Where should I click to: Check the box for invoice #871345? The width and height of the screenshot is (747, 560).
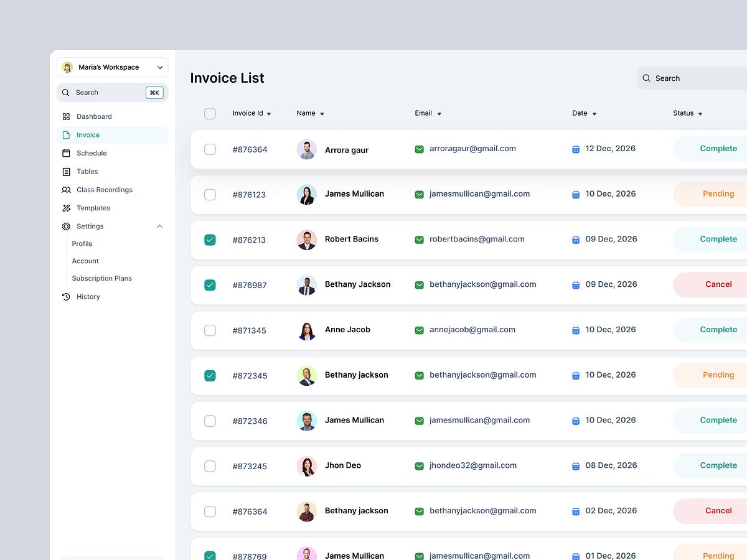tap(210, 330)
